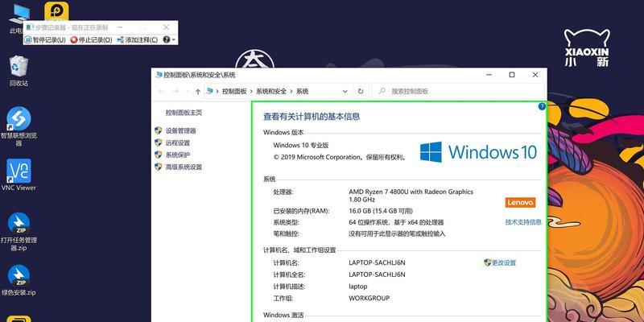Open 设备管理器 link
Image resolution: width=644 pixels, height=322 pixels.
180,131
